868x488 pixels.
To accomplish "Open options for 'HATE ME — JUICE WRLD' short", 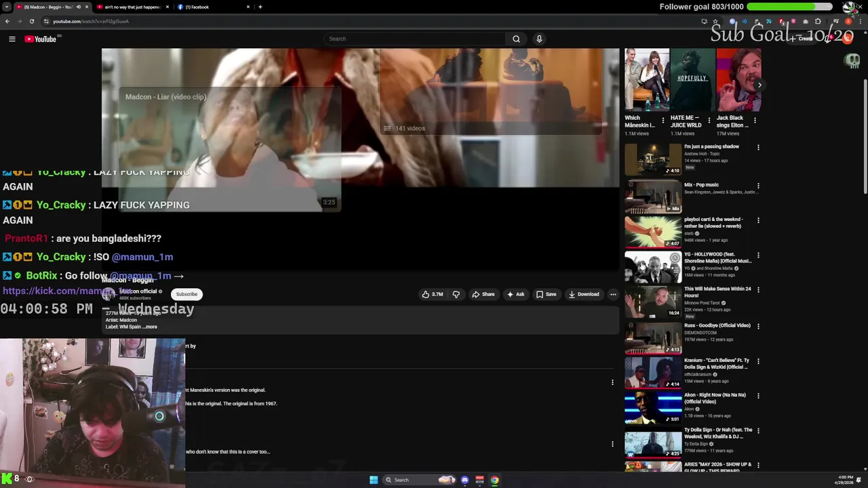I will coord(709,121).
